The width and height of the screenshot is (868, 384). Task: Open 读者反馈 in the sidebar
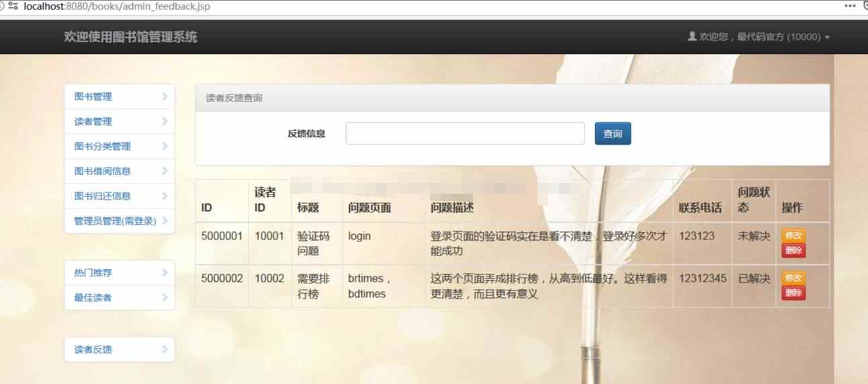pyautogui.click(x=120, y=350)
